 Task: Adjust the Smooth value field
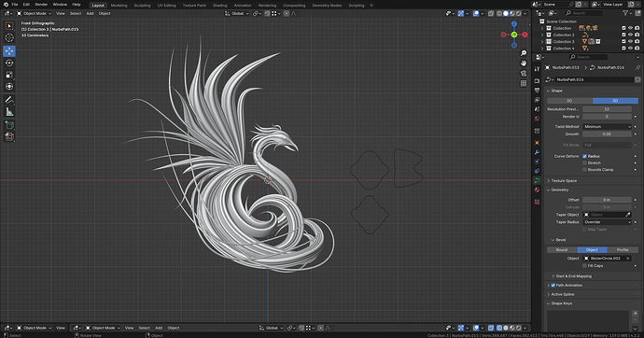[x=607, y=134]
